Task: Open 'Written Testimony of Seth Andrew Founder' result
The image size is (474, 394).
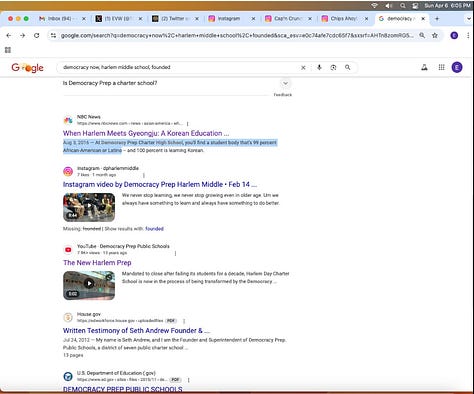Action: tap(136, 331)
